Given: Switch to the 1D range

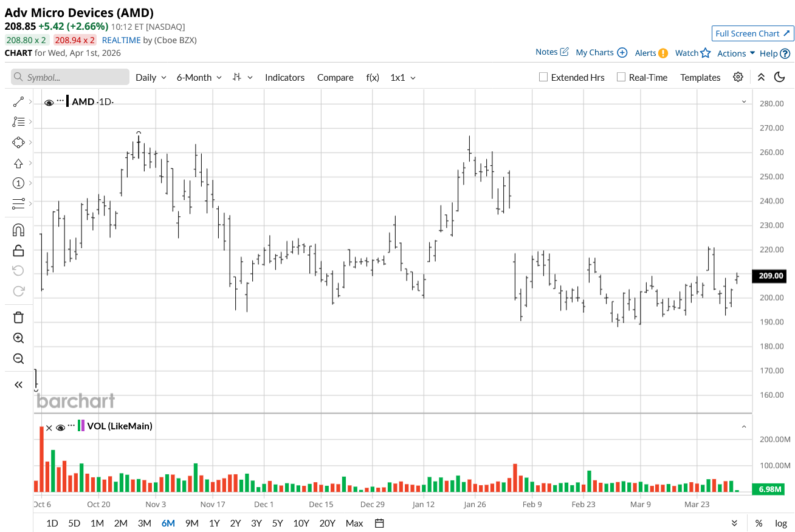Looking at the screenshot, I should (52, 523).
